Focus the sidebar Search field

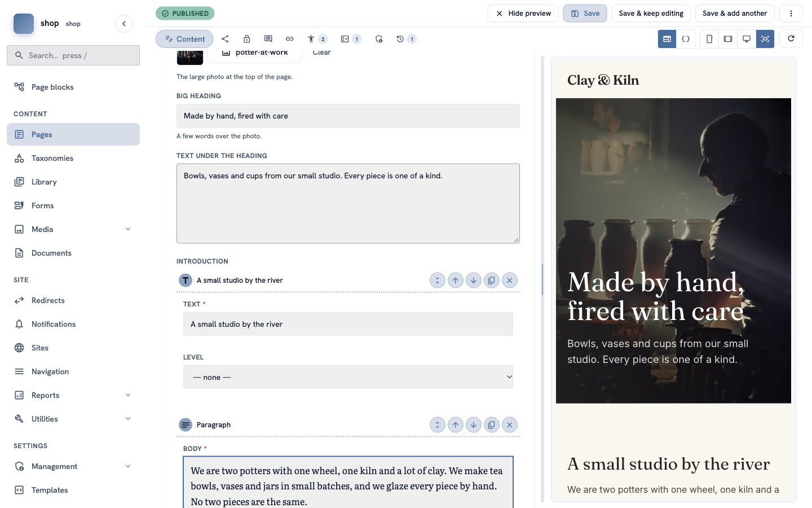click(x=73, y=55)
